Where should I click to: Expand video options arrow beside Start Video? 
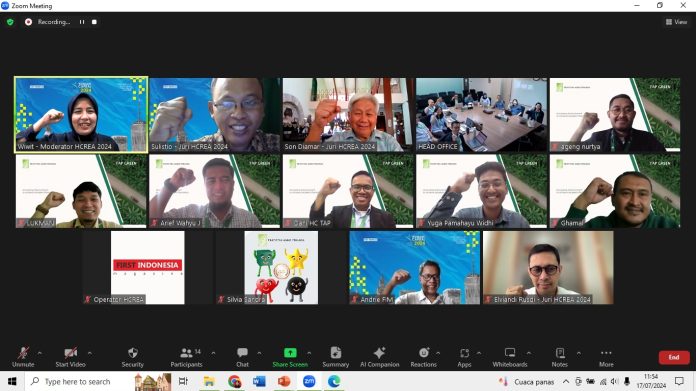click(90, 353)
